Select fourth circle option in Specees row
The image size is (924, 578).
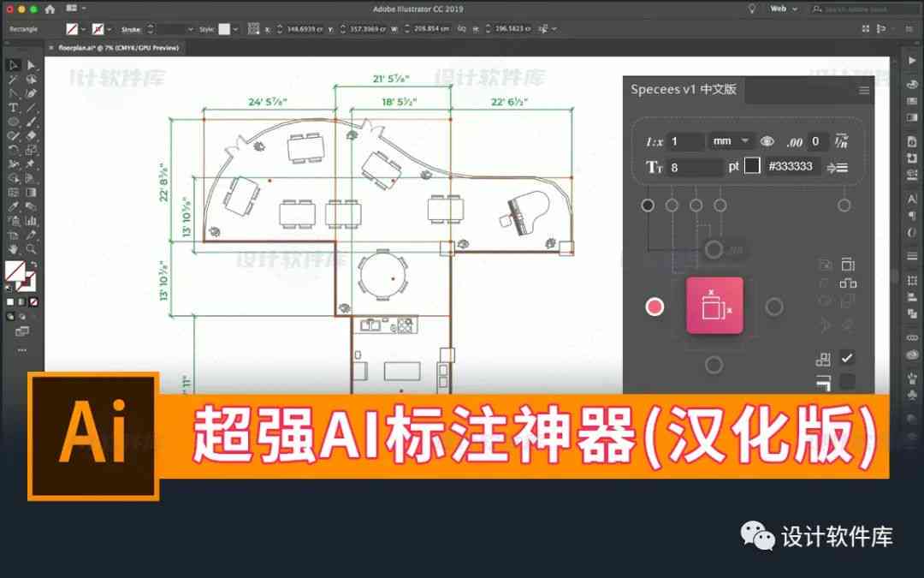(x=720, y=206)
